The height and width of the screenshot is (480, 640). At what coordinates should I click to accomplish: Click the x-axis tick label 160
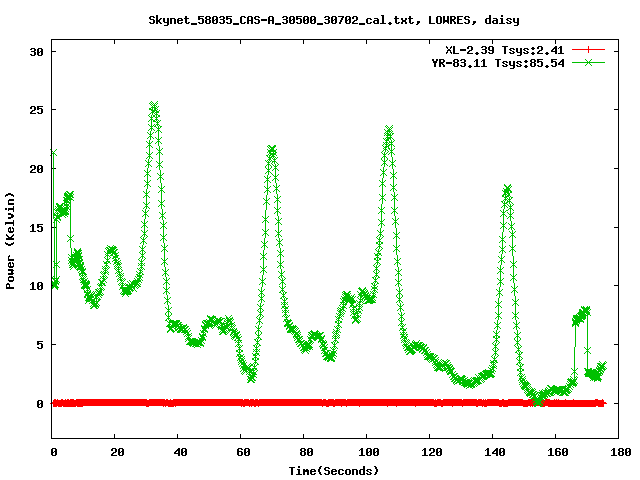558,452
